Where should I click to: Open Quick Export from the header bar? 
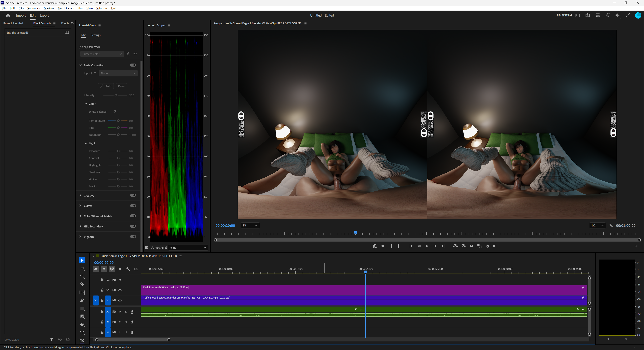click(587, 15)
